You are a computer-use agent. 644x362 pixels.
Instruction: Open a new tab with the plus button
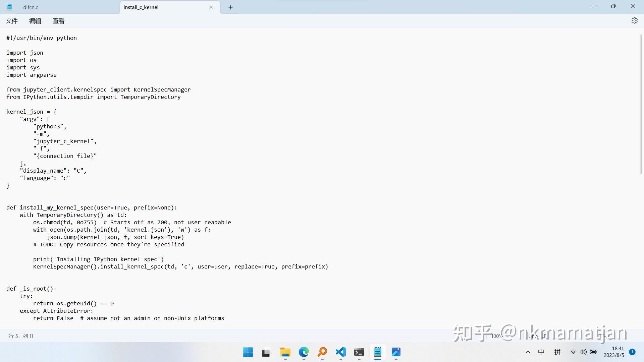click(230, 7)
